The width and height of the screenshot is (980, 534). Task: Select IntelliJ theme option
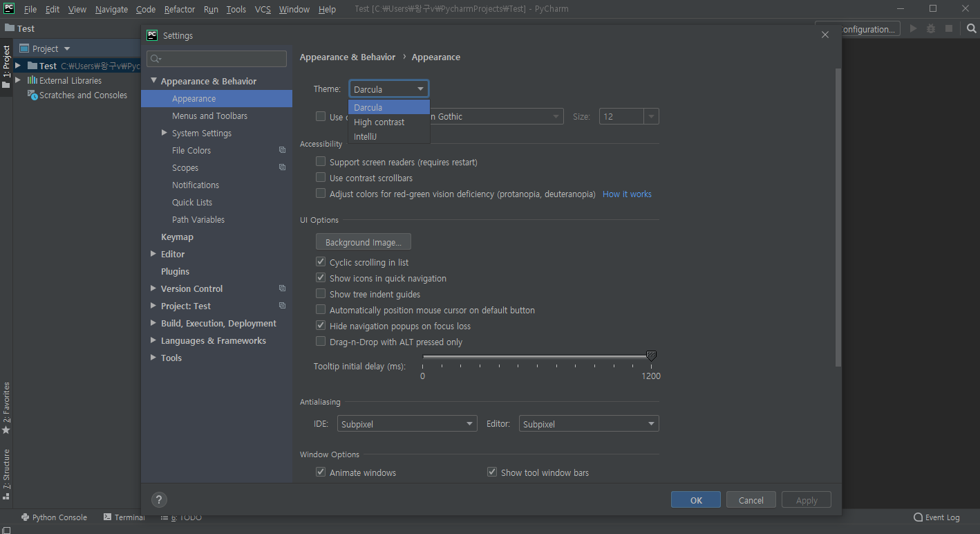(x=389, y=137)
